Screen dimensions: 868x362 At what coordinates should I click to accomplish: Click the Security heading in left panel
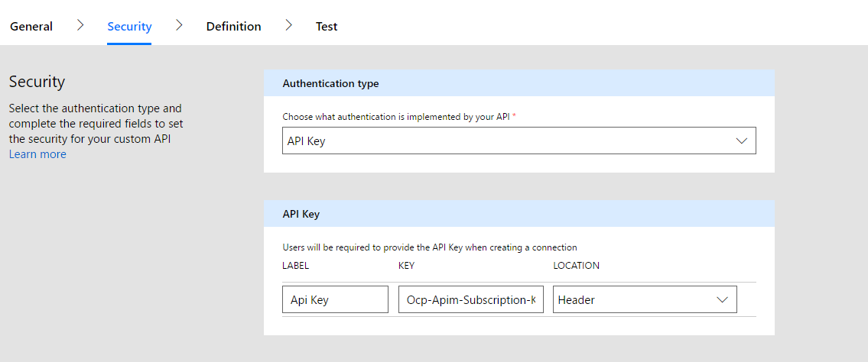tap(37, 82)
